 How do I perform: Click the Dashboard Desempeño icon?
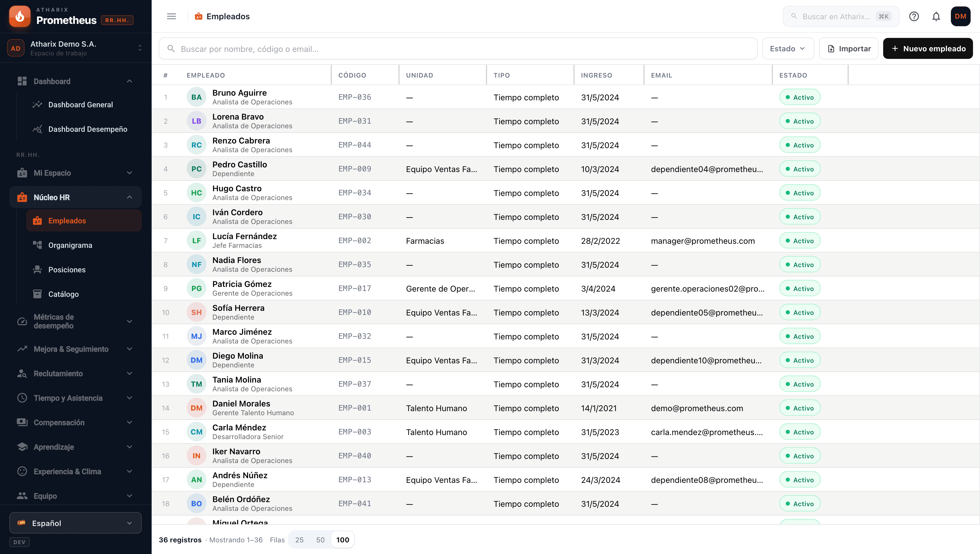(37, 129)
